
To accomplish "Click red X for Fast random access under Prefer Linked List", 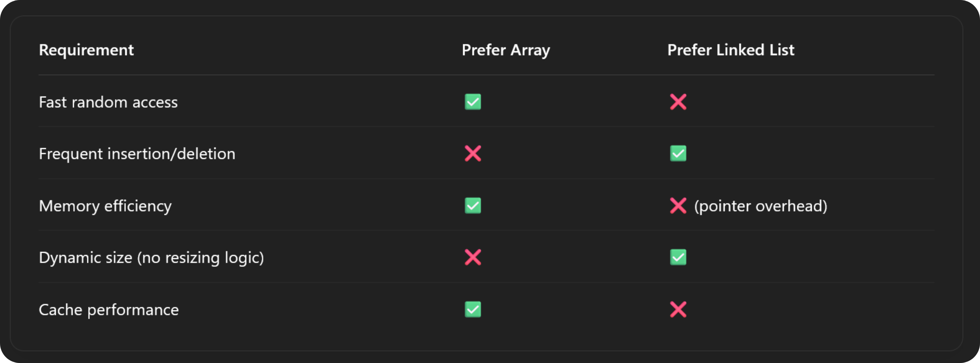I will coord(678,102).
